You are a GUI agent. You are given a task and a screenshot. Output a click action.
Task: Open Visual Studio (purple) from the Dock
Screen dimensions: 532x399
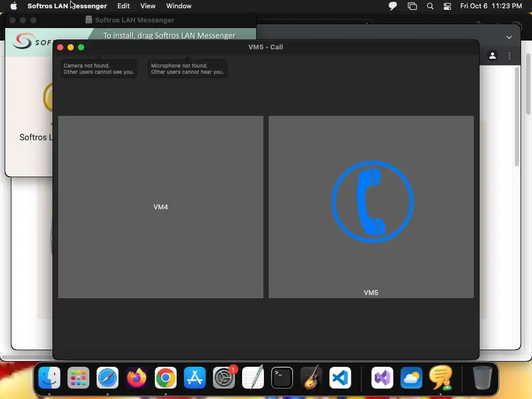pyautogui.click(x=382, y=378)
